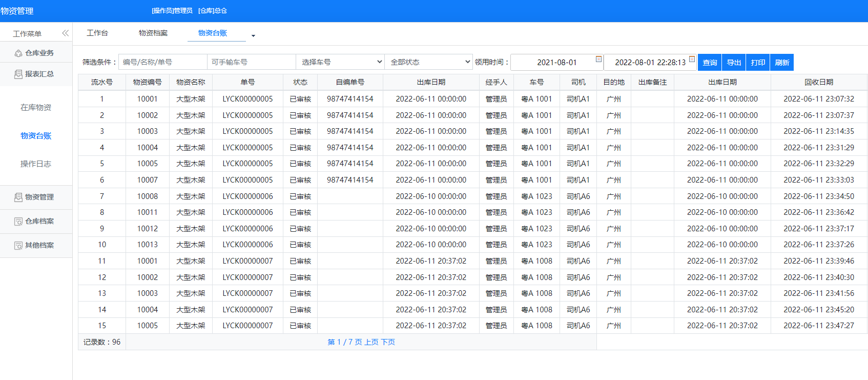Viewport: 868px width, 380px height.
Task: Open 操作日志 in the sidebar menu
Action: point(36,164)
